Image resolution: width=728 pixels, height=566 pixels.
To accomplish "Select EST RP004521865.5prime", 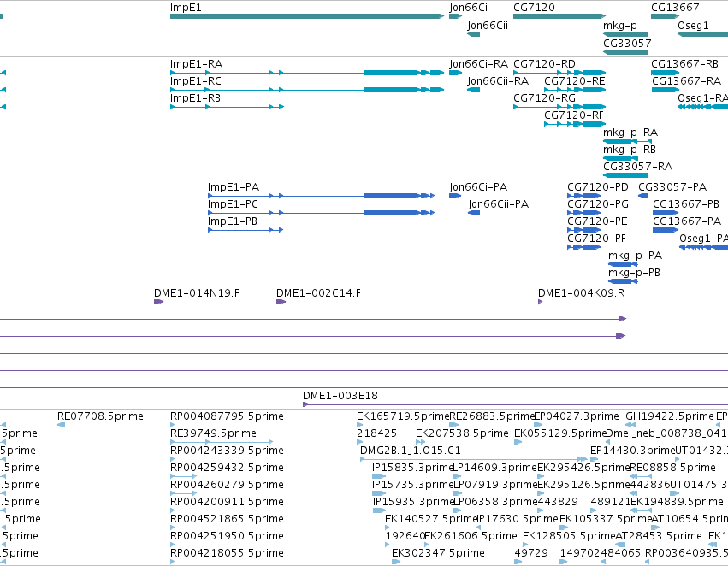I will pos(173,528).
